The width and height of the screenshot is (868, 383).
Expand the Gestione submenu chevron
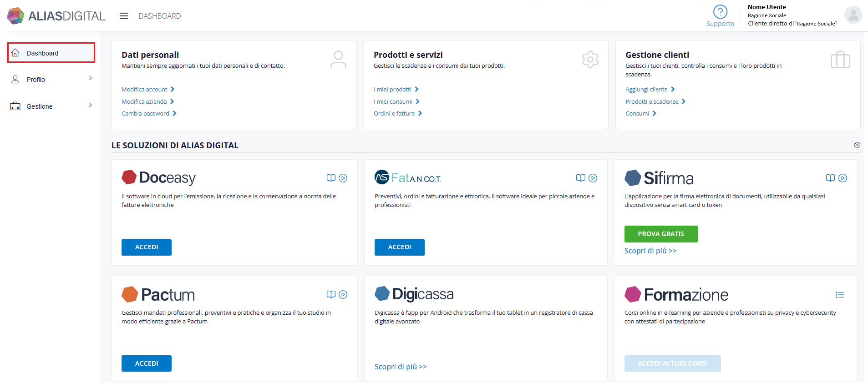pyautogui.click(x=91, y=105)
